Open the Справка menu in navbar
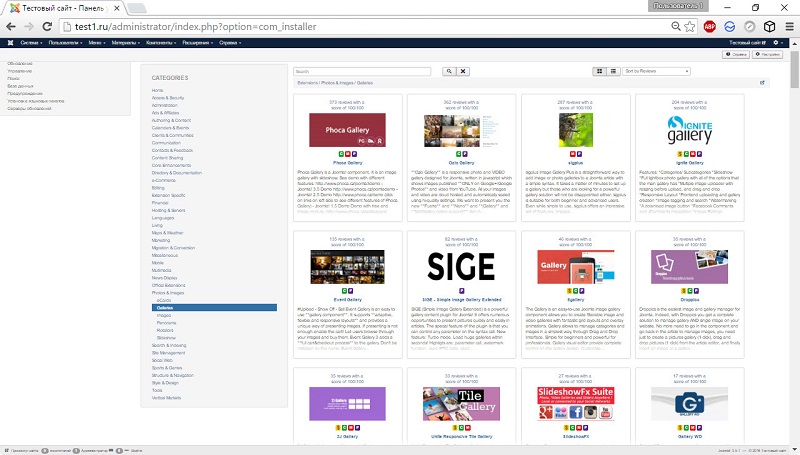 click(230, 43)
